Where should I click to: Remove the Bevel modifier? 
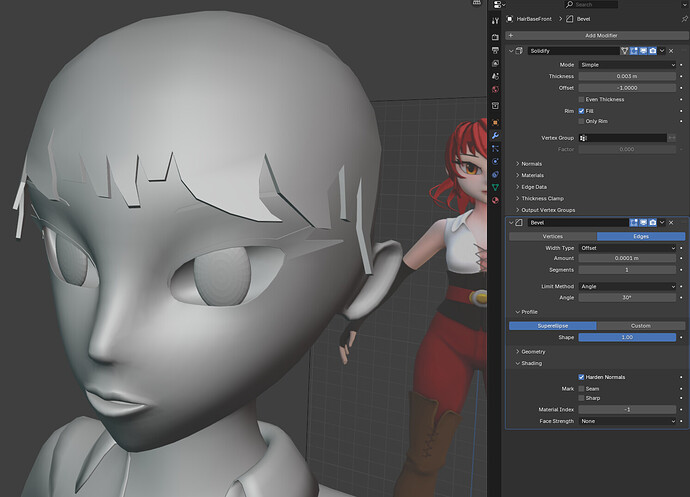point(672,223)
